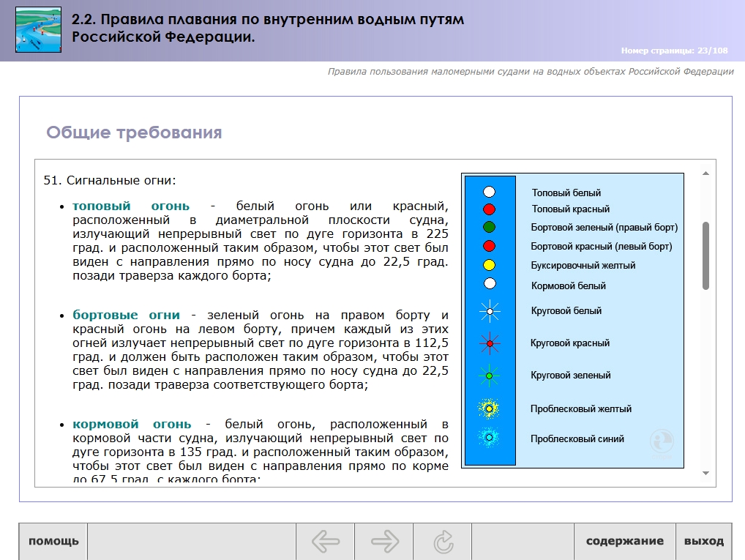Go to next page with forward arrow
745x560 pixels.
[x=384, y=542]
